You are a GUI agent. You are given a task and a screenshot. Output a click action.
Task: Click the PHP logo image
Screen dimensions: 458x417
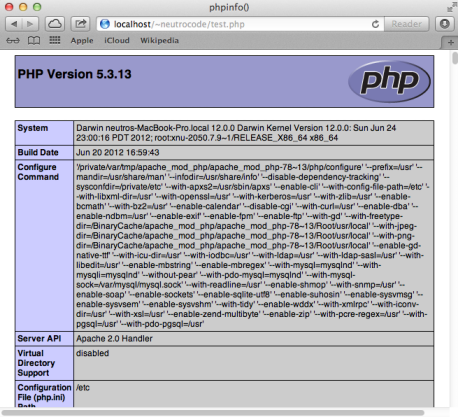[x=389, y=81]
